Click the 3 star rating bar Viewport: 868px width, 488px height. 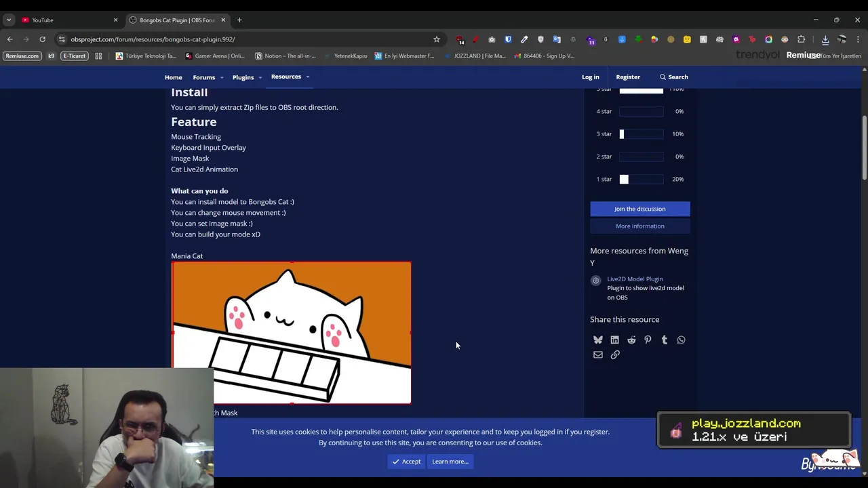[642, 134]
